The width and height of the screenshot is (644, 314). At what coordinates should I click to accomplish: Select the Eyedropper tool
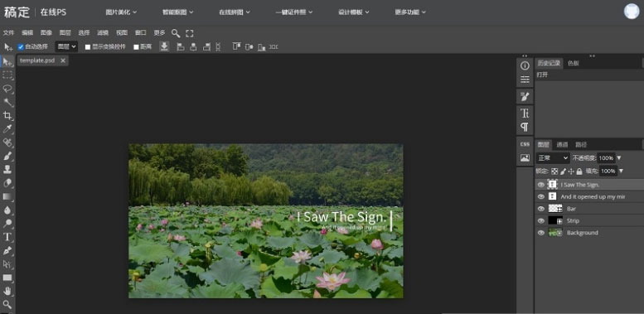(x=7, y=129)
